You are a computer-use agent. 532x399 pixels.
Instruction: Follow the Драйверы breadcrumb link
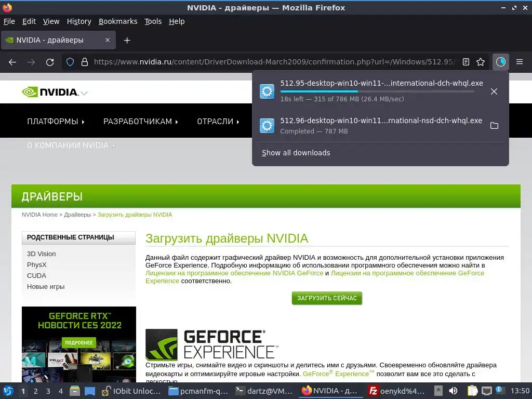coord(77,215)
